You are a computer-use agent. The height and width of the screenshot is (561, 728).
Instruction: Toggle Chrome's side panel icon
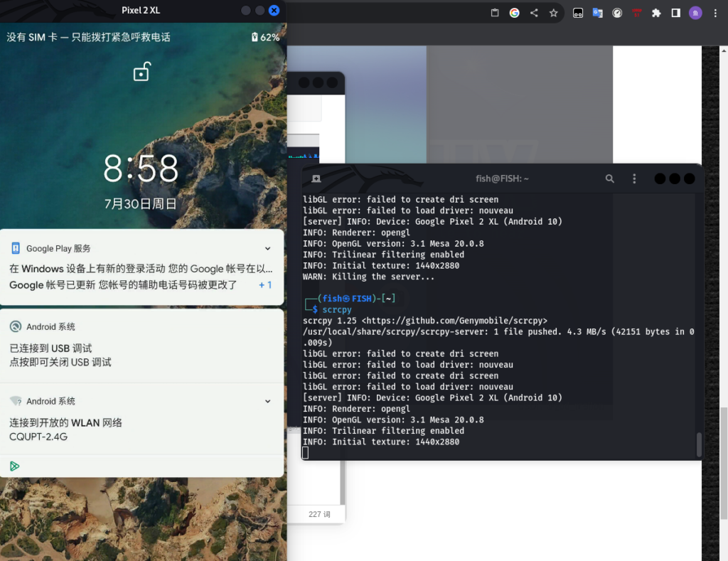[x=676, y=13]
